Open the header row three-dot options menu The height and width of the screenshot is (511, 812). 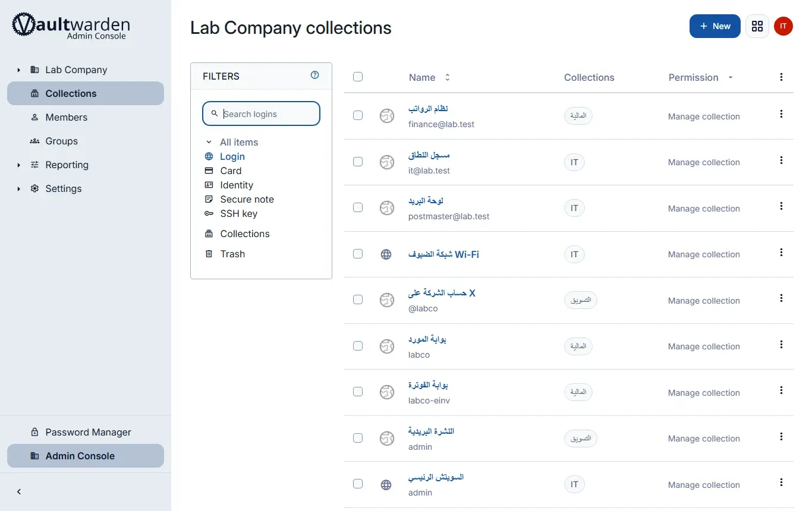pos(781,77)
